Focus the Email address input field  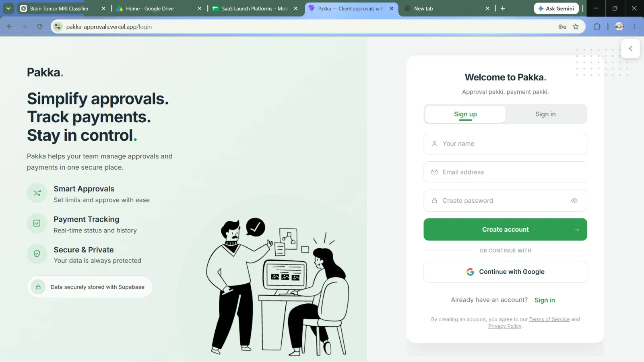(x=505, y=172)
